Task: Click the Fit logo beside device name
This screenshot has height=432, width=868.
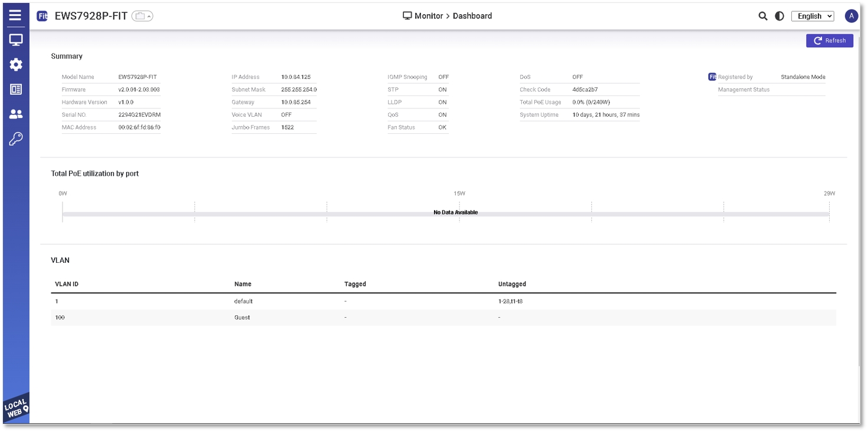Action: [42, 16]
